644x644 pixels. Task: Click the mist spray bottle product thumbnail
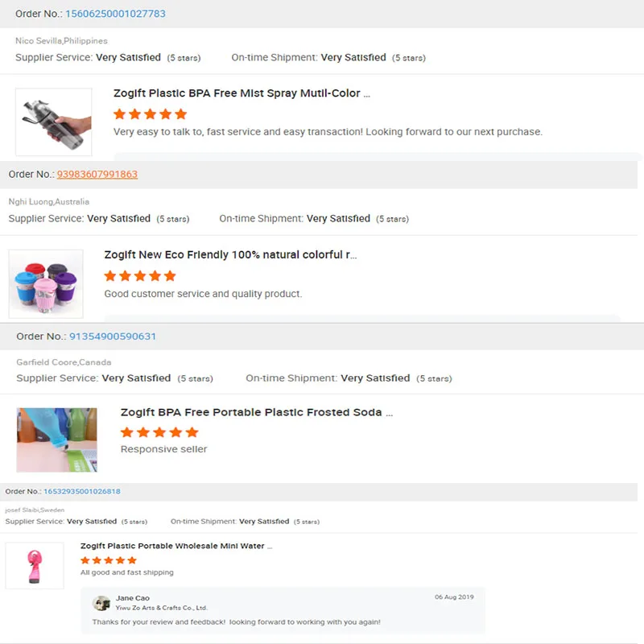53,122
